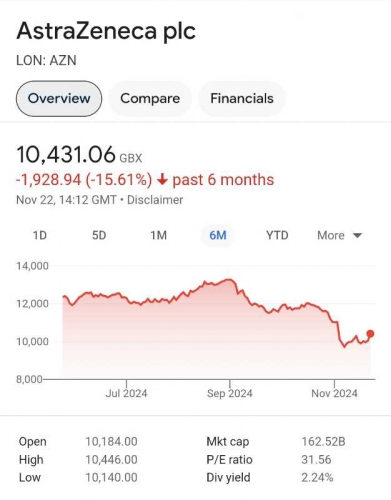
Task: Open the Overview tab
Action: click(x=59, y=99)
